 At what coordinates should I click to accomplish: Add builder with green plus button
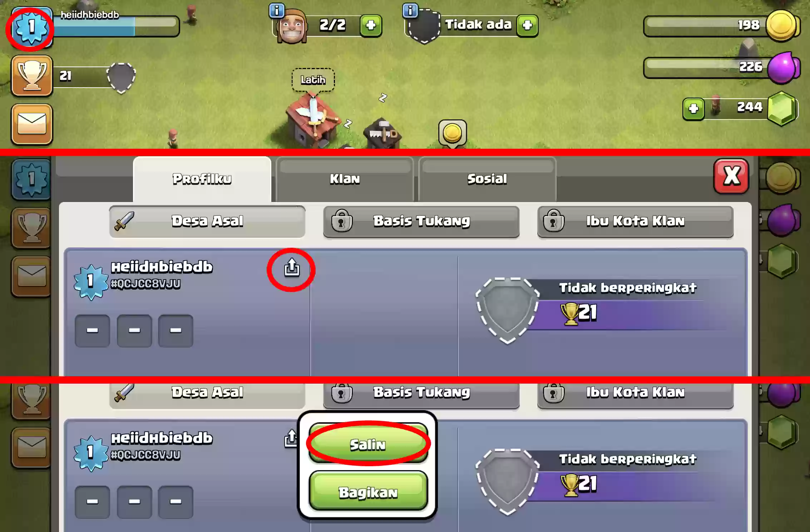(x=371, y=26)
